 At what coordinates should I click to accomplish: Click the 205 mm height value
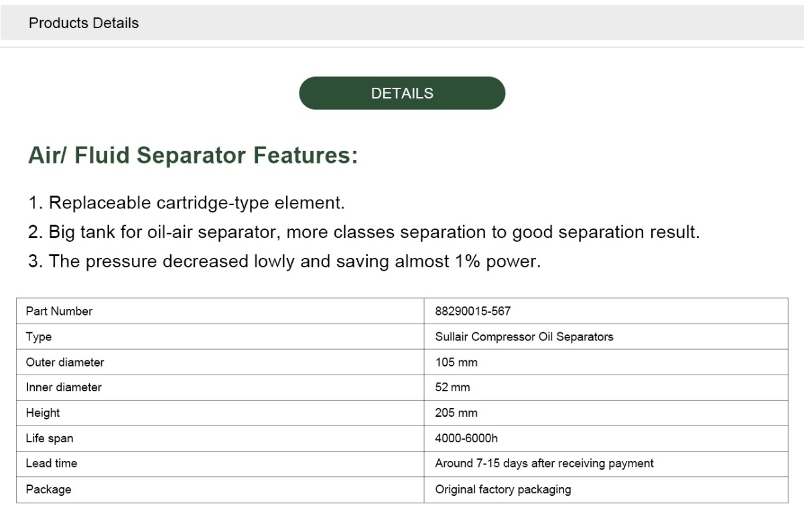[456, 413]
